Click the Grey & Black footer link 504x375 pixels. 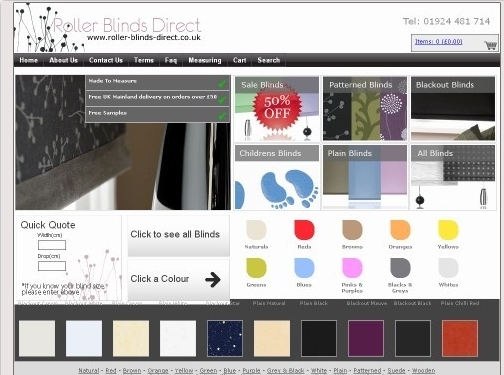click(286, 370)
